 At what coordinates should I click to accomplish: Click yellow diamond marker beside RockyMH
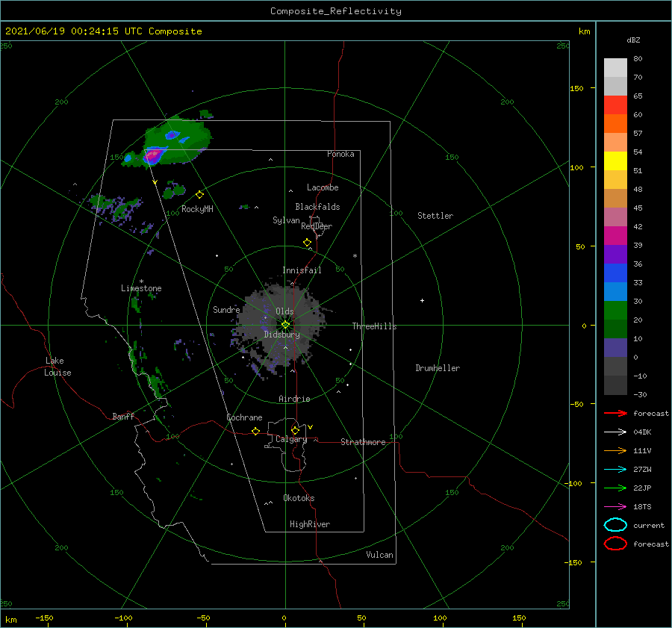(199, 195)
